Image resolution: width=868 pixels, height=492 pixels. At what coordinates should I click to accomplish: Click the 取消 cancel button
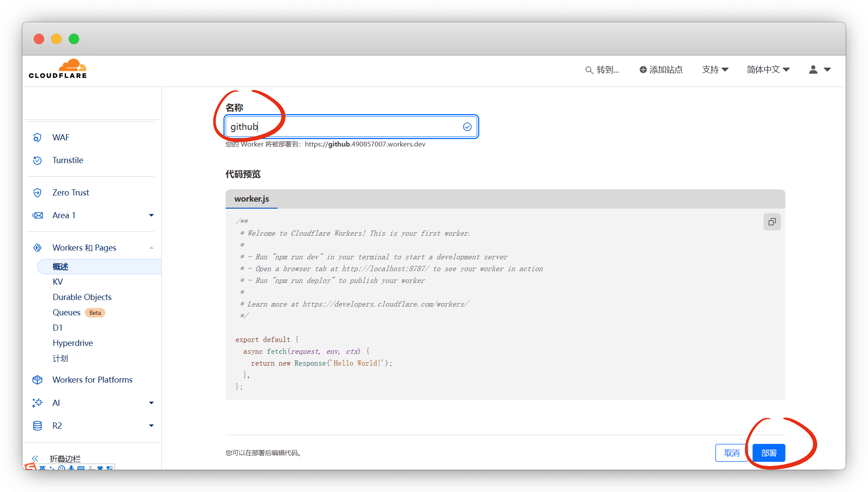click(732, 453)
